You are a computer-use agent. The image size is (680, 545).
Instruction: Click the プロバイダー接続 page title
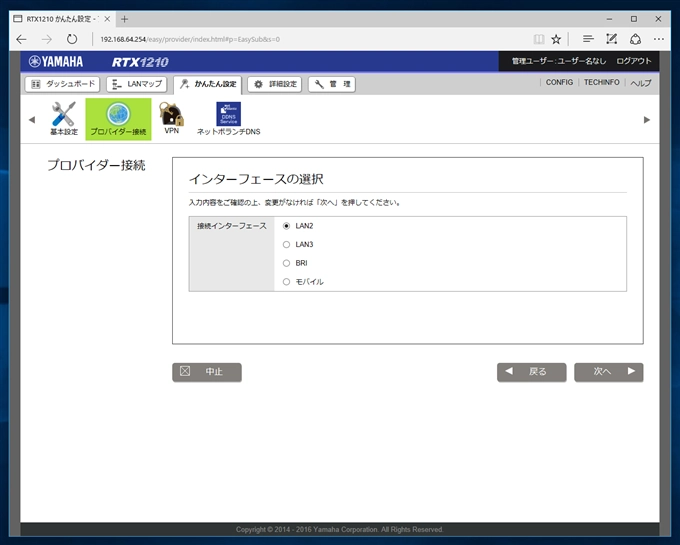(x=96, y=165)
